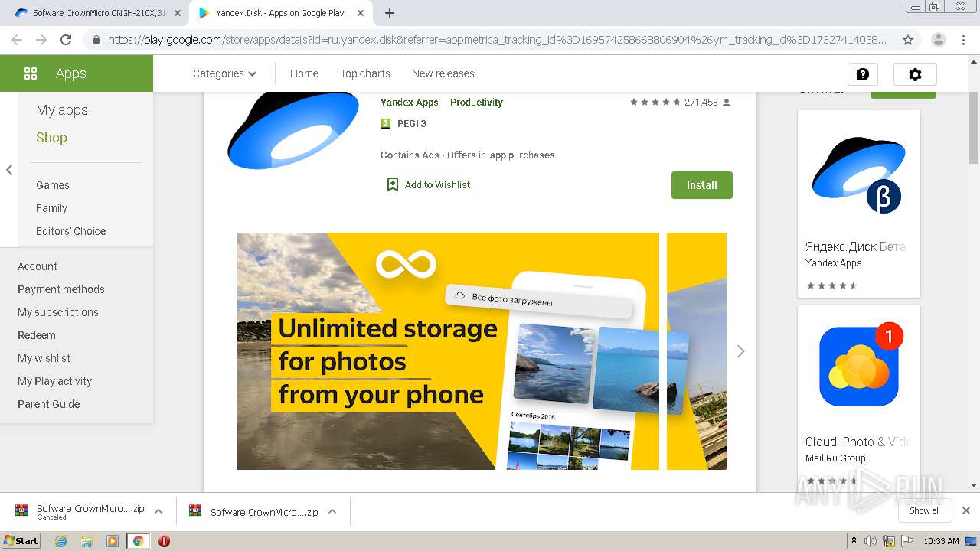
Task: Open the file explorer taskbar icon
Action: 87,541
